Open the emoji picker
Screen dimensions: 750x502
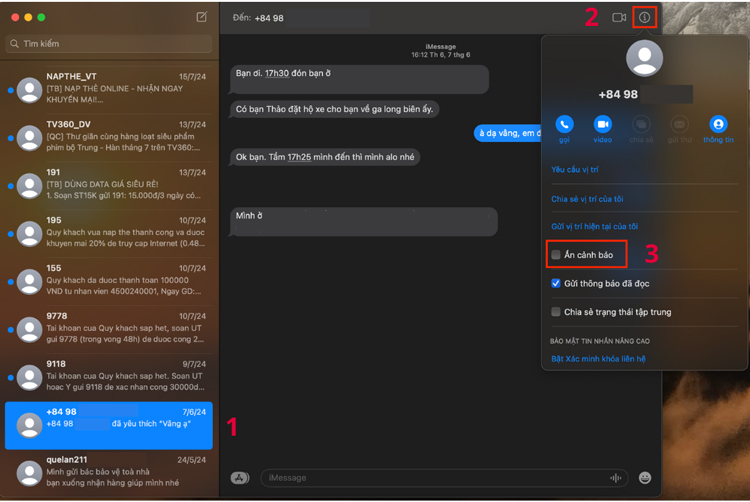point(645,478)
